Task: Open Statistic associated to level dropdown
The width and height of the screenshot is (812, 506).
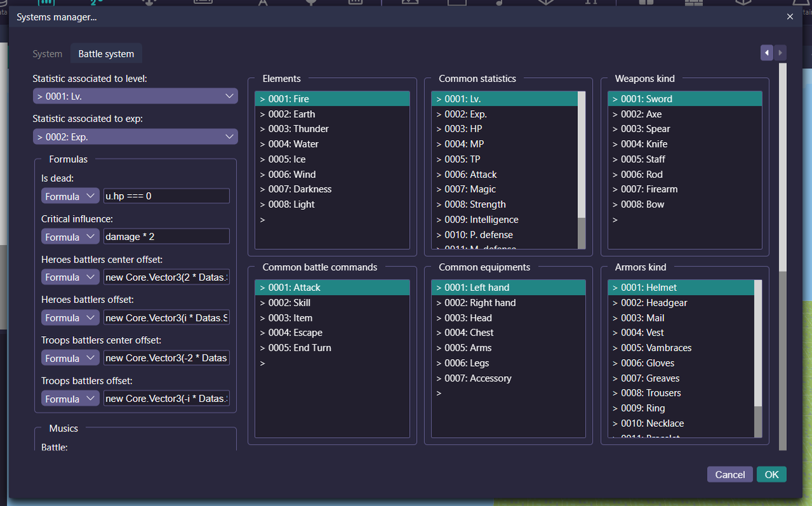Action: coord(135,96)
